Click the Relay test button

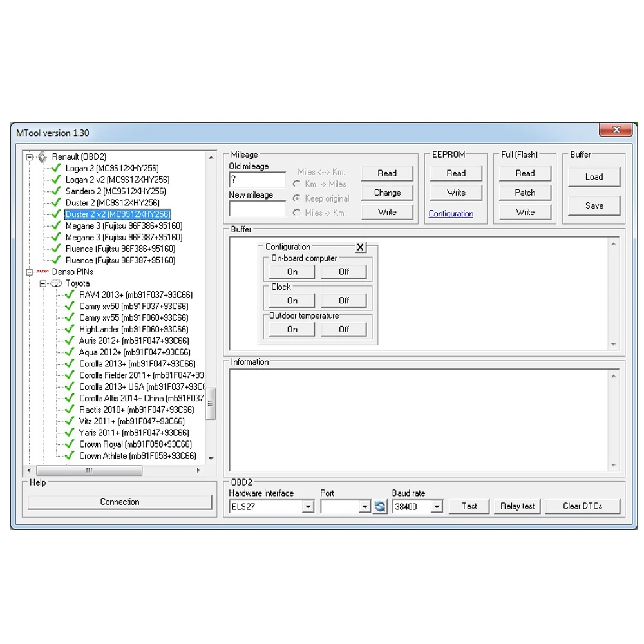[x=517, y=506]
